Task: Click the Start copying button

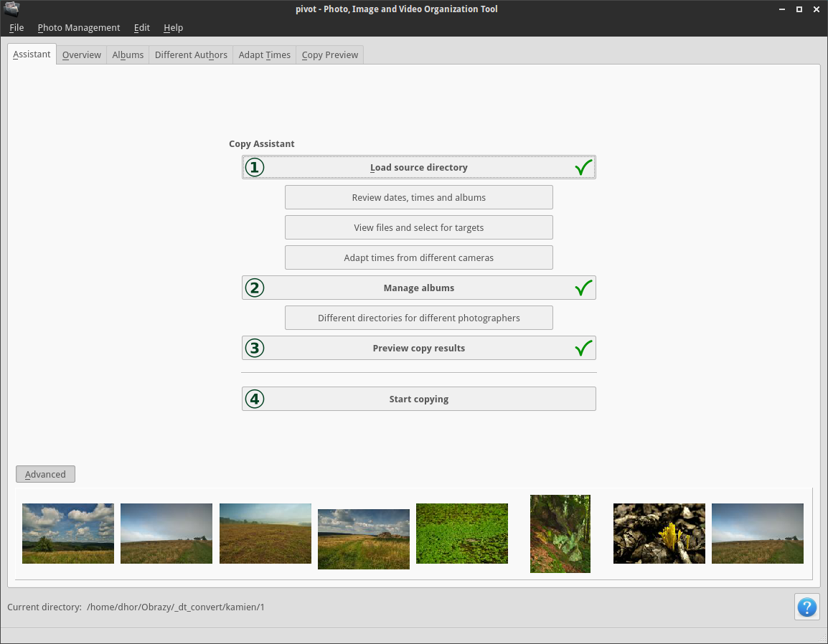Action: click(419, 399)
